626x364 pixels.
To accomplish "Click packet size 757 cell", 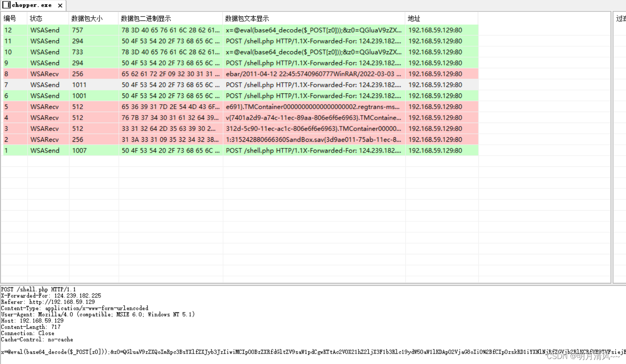I will tap(78, 30).
